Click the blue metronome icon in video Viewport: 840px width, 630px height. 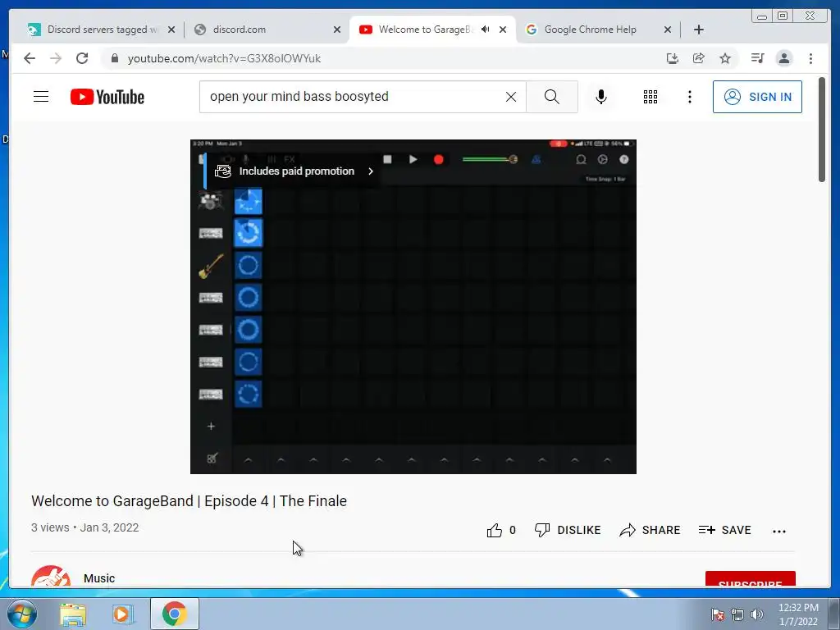tap(536, 159)
